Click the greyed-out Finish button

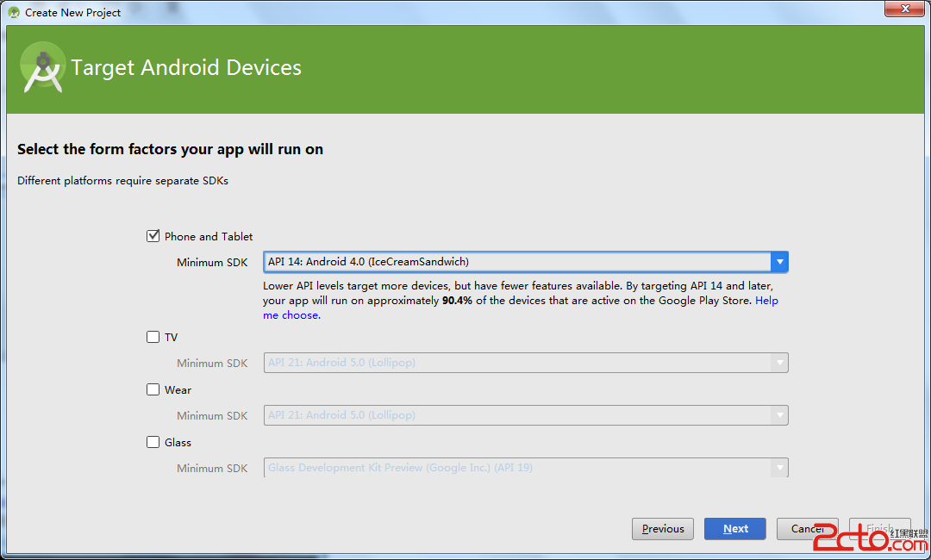coord(879,529)
